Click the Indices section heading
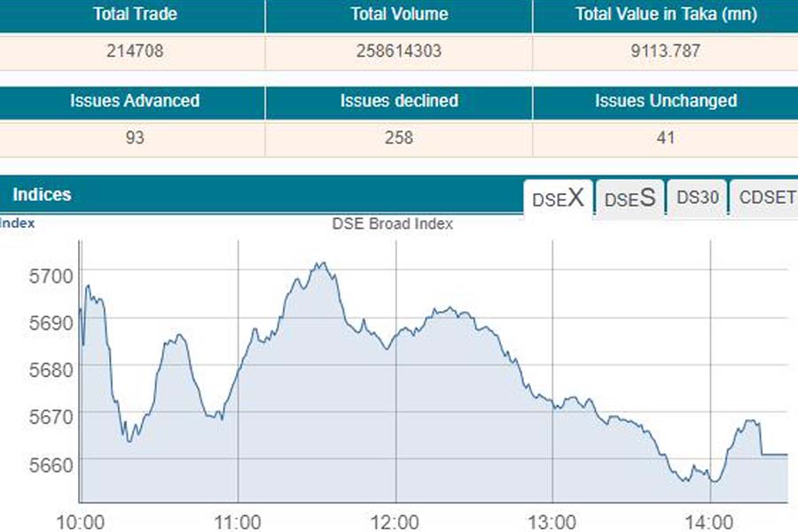 pos(42,194)
